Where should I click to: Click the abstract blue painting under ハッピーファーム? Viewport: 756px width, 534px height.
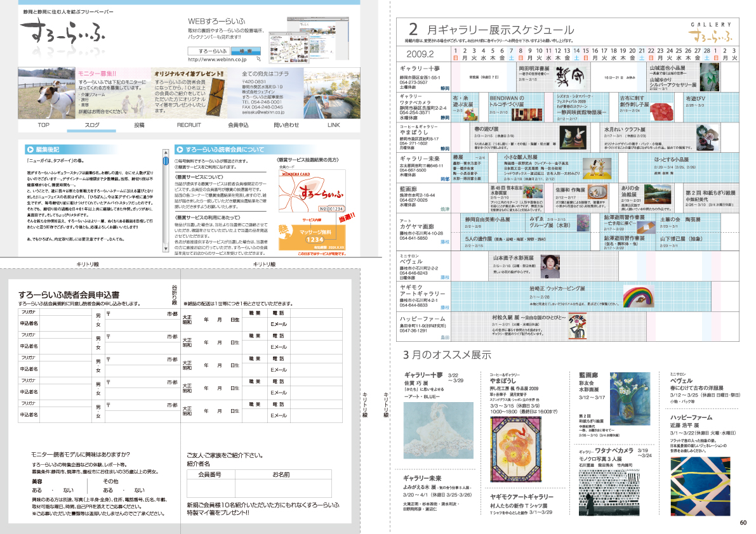(x=701, y=486)
